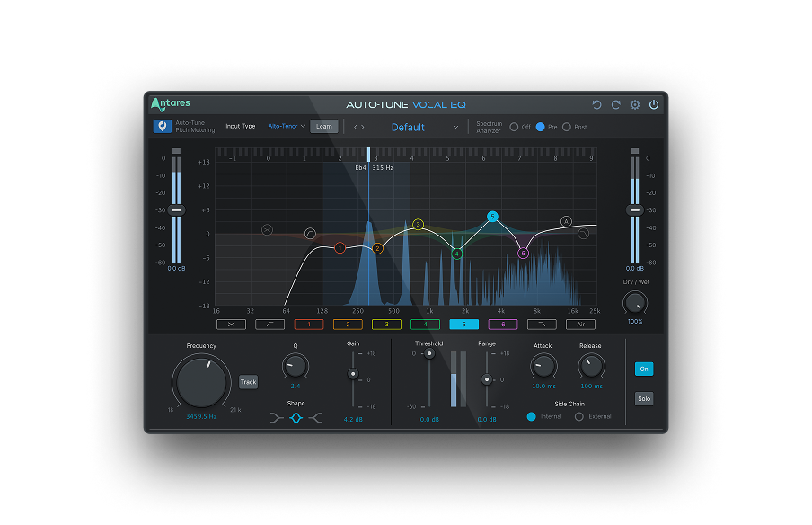Open the Alto-Tenor input type dropdown

coord(284,126)
